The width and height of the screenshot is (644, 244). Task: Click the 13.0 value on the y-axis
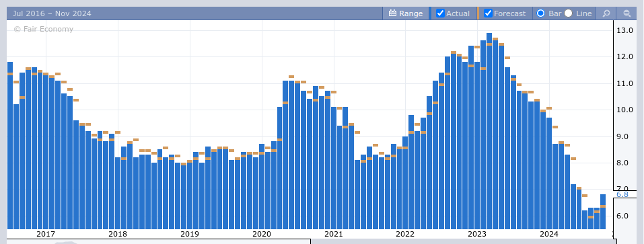[x=624, y=30]
